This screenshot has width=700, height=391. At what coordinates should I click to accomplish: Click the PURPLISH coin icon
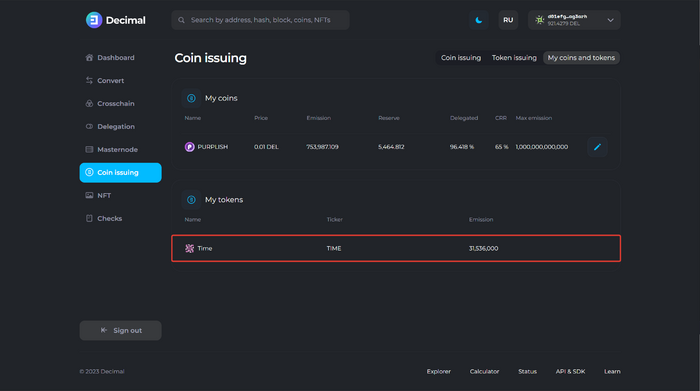click(190, 147)
